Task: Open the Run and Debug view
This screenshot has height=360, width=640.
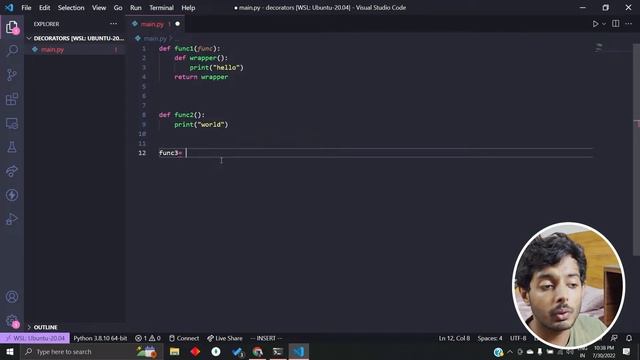Action: pos(12,219)
